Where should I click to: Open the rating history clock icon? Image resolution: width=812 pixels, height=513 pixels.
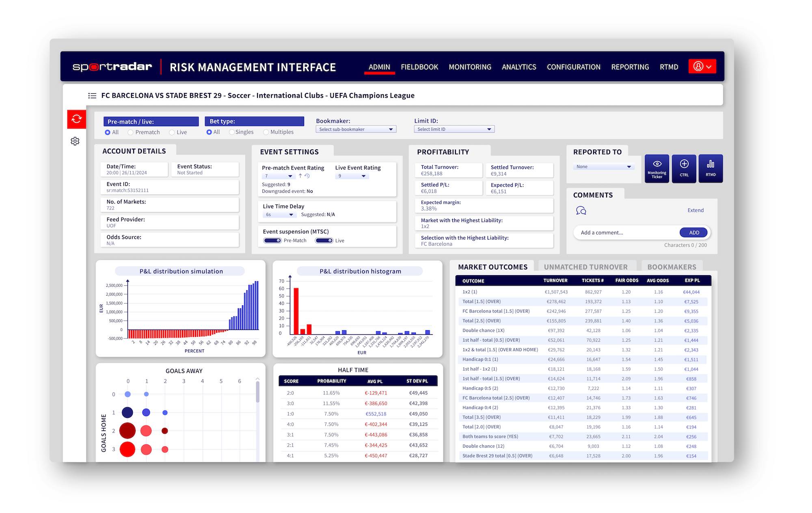click(307, 176)
